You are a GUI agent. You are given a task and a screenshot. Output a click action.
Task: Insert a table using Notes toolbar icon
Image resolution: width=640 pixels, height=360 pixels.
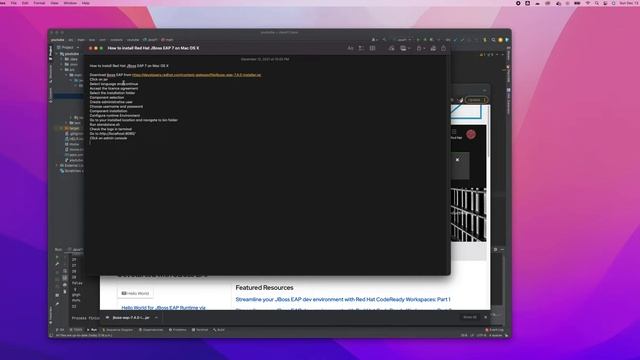point(372,48)
